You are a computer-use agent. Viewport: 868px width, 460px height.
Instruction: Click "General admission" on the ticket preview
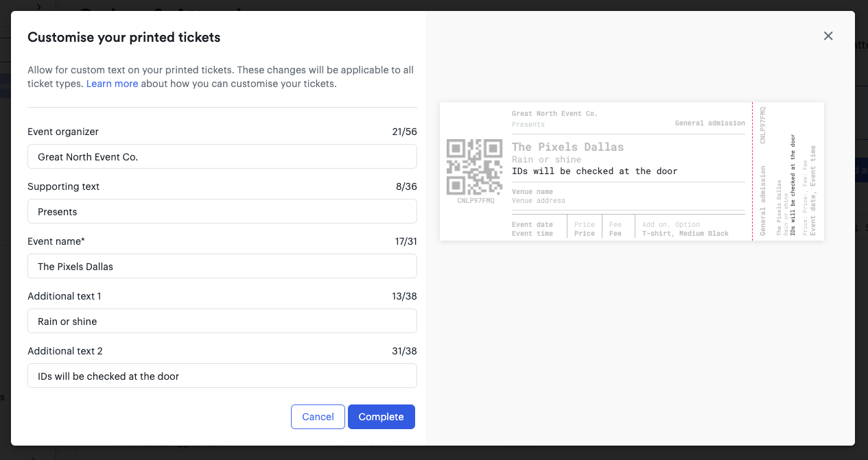click(x=709, y=123)
